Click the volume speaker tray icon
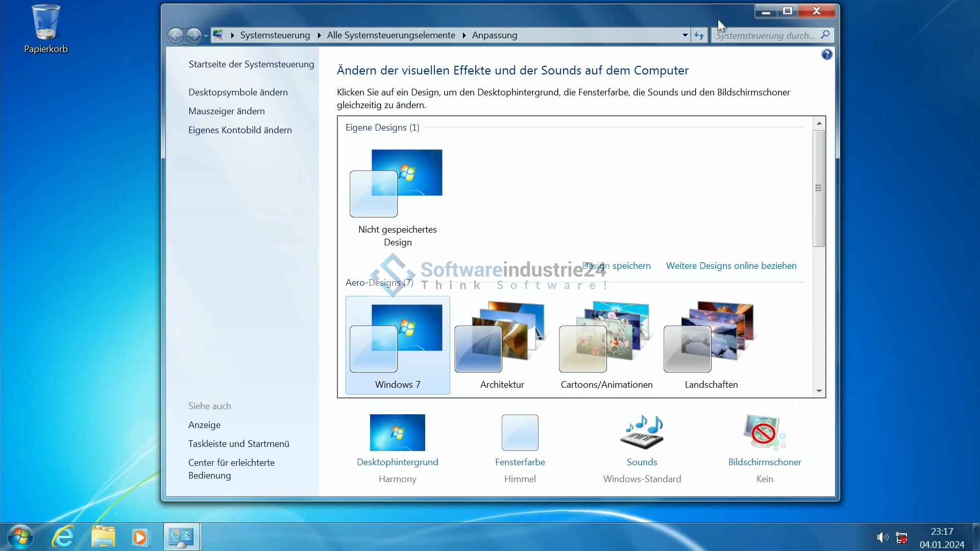The image size is (980, 551). click(x=881, y=537)
